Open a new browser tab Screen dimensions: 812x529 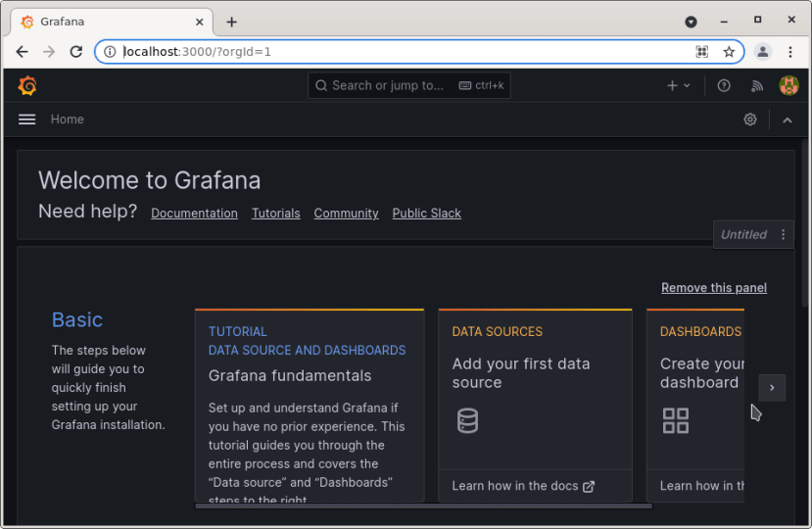tap(231, 22)
